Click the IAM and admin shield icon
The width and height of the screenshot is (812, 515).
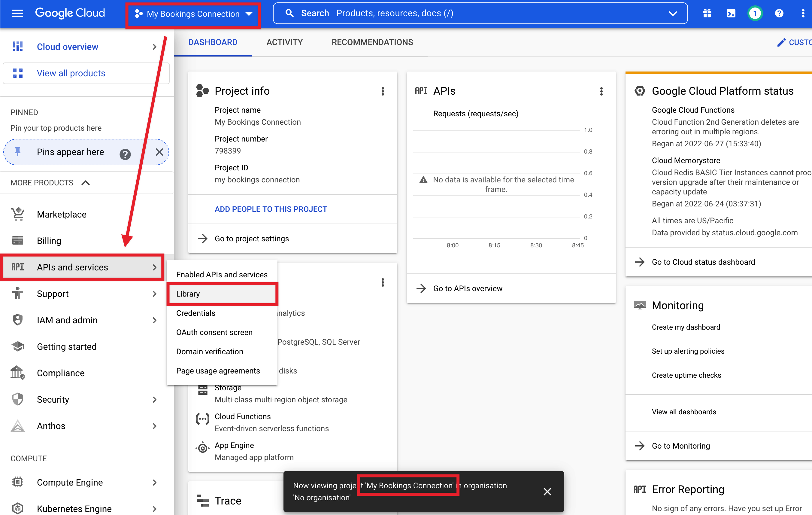click(17, 319)
